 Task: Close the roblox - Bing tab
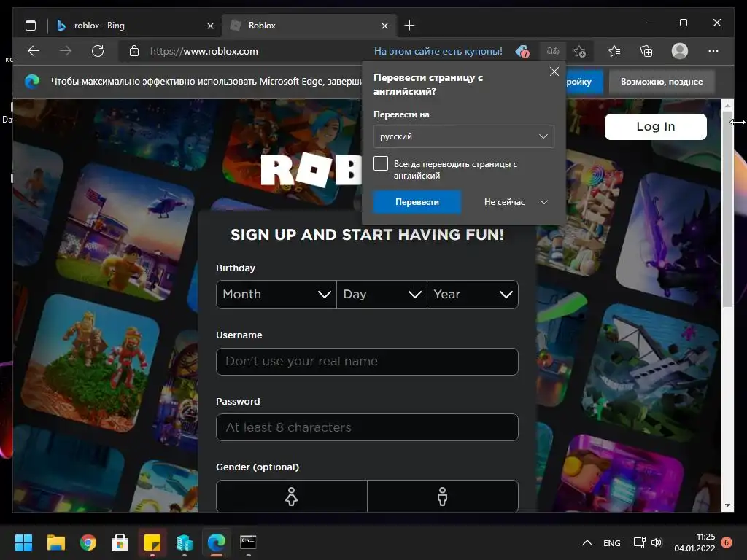tap(210, 26)
